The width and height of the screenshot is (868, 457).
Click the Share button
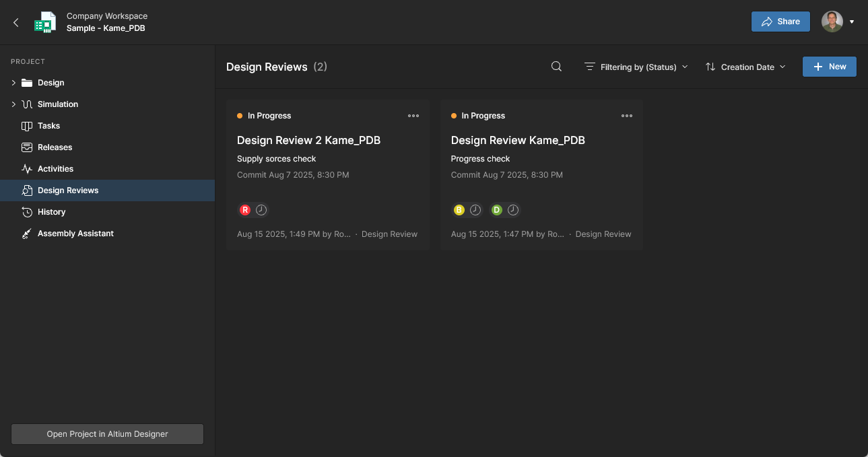click(x=780, y=22)
